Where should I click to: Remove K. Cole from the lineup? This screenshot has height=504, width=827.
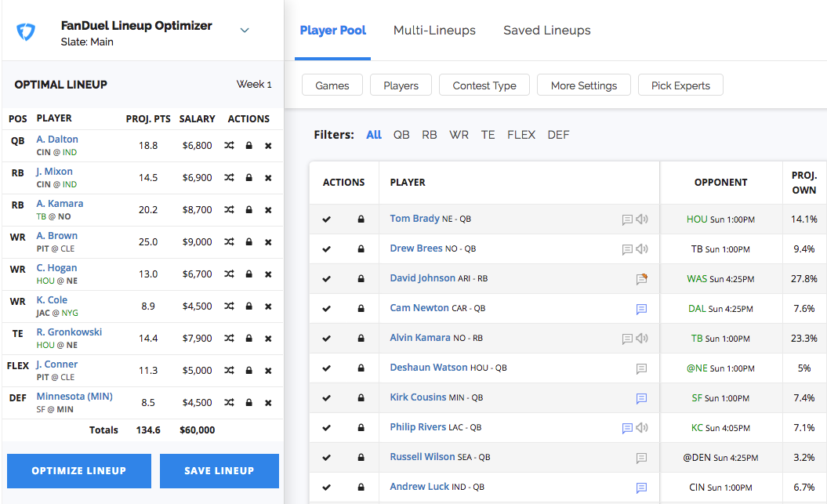[x=268, y=306]
